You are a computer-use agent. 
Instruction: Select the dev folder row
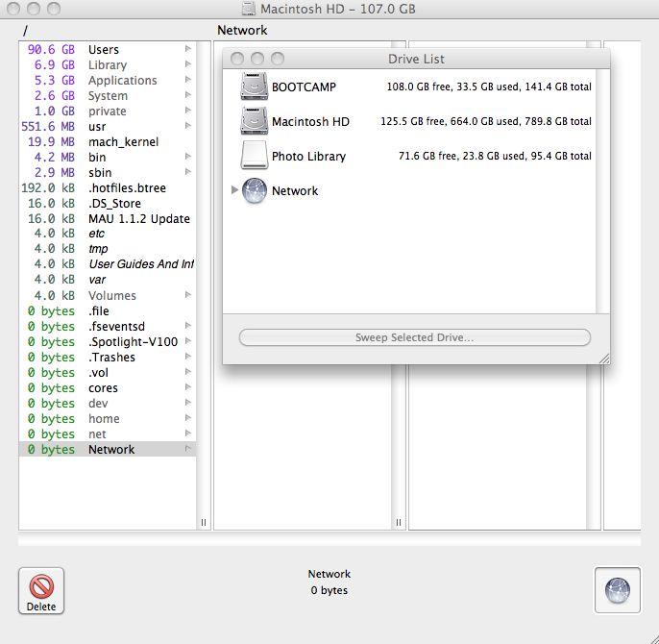coord(108,403)
